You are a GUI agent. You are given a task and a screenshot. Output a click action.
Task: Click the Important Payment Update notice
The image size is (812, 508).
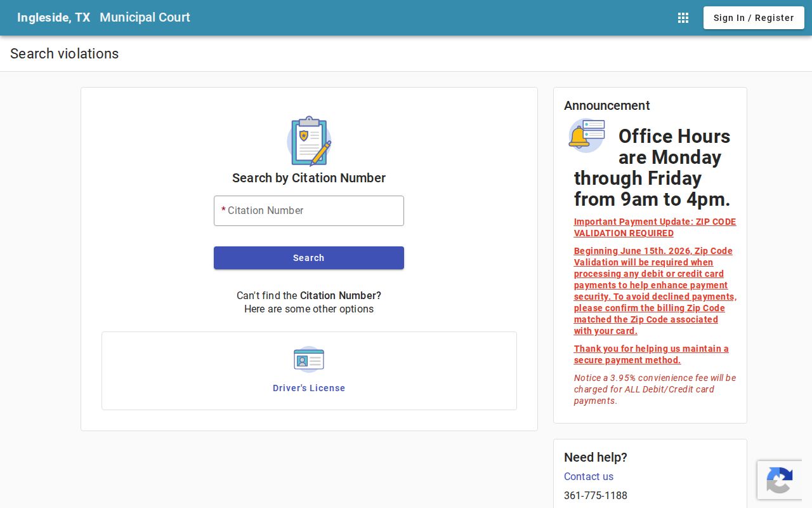[655, 227]
